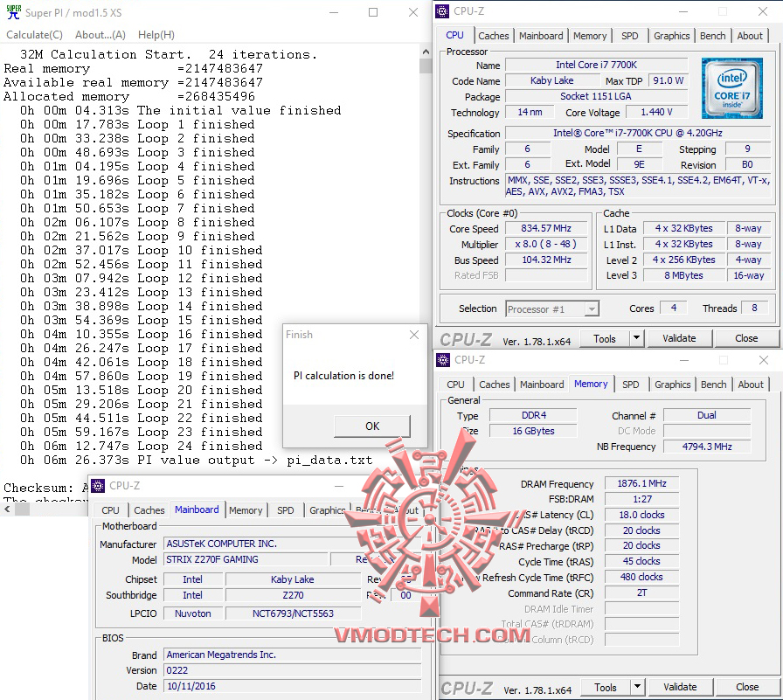This screenshot has width=783, height=700.
Task: Click the CPU-Z icon in top CPU window title
Action: click(442, 11)
